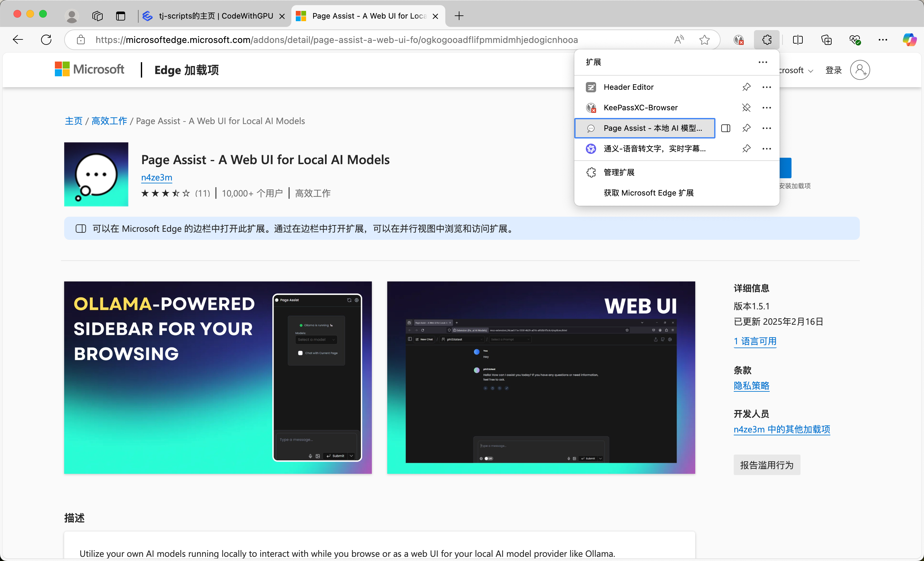Image resolution: width=924 pixels, height=561 pixels.
Task: Pin 通义 extension to the toolbar
Action: (x=746, y=149)
